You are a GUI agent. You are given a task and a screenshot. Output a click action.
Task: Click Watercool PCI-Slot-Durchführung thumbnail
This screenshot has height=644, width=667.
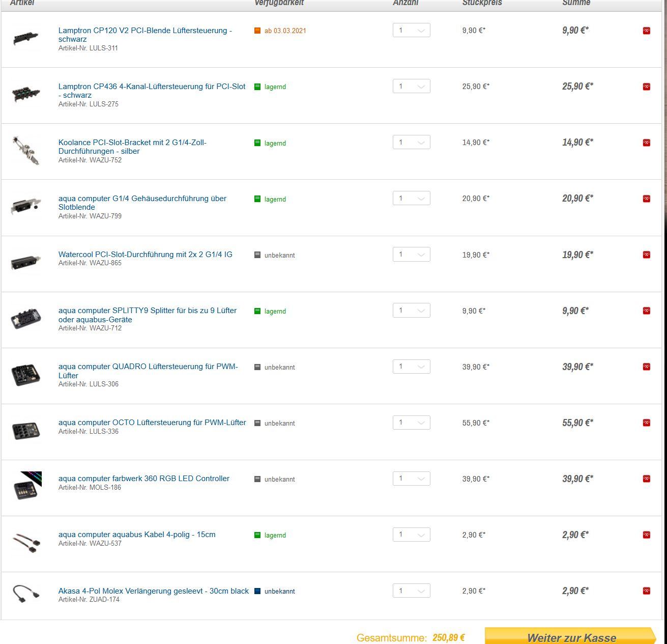click(26, 262)
